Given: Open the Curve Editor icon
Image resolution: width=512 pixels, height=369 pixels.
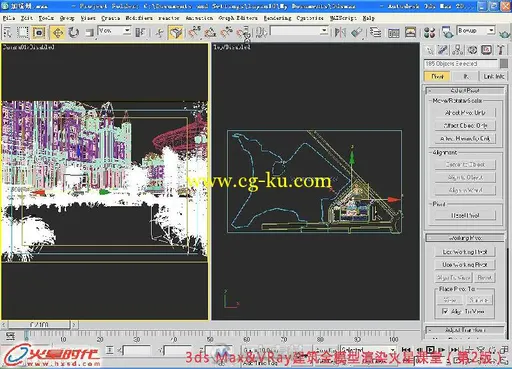Looking at the screenshot, I should [x=394, y=33].
